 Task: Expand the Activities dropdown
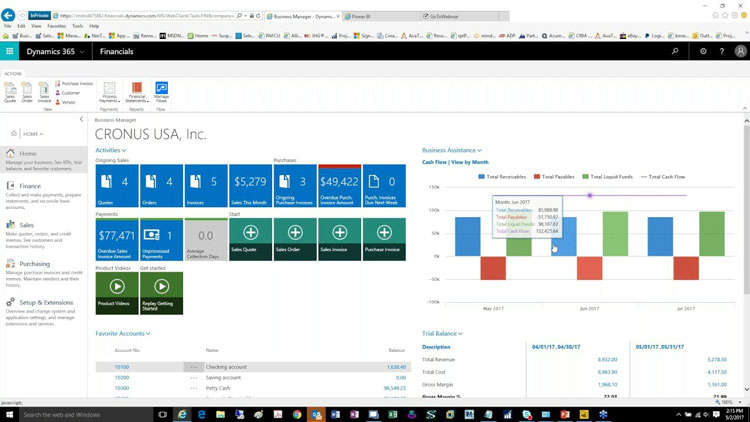pos(110,150)
